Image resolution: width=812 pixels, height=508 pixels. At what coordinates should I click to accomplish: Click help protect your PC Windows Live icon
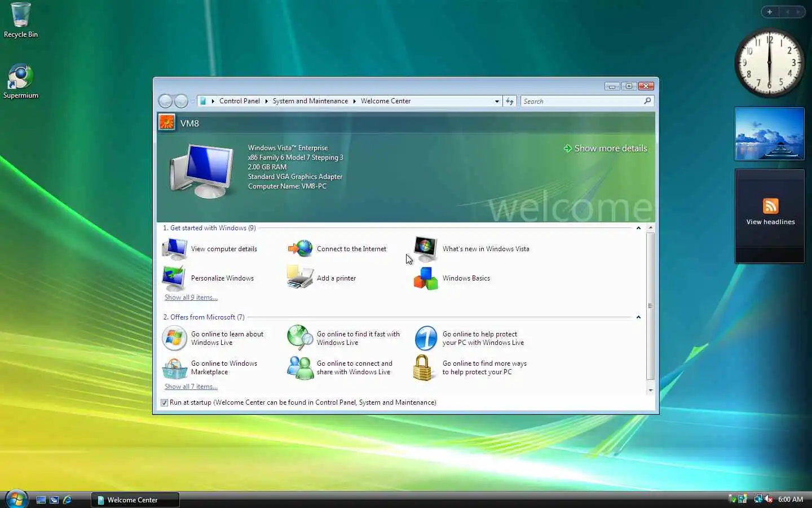pyautogui.click(x=426, y=338)
